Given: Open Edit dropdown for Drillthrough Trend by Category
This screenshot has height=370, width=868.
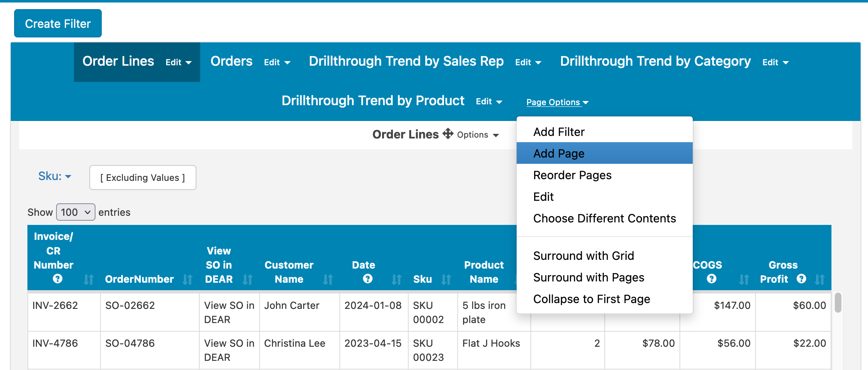Looking at the screenshot, I should click(775, 62).
